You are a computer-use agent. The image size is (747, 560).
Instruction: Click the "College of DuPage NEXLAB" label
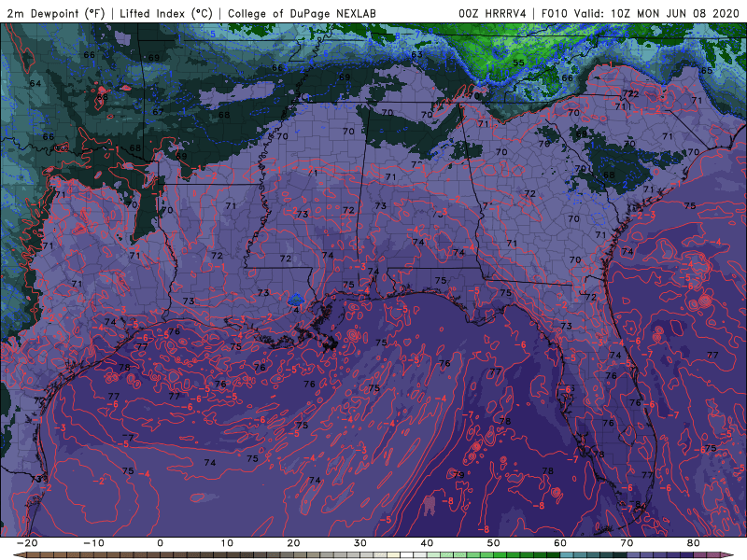[x=302, y=13]
